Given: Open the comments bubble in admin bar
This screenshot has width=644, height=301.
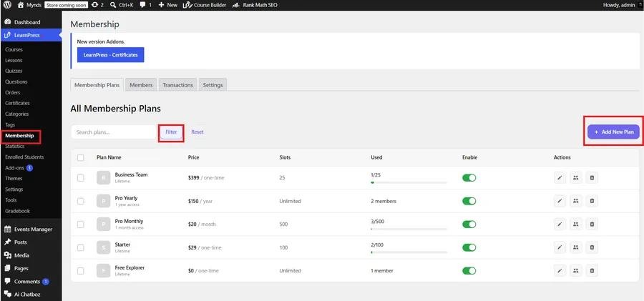Looking at the screenshot, I should (142, 5).
